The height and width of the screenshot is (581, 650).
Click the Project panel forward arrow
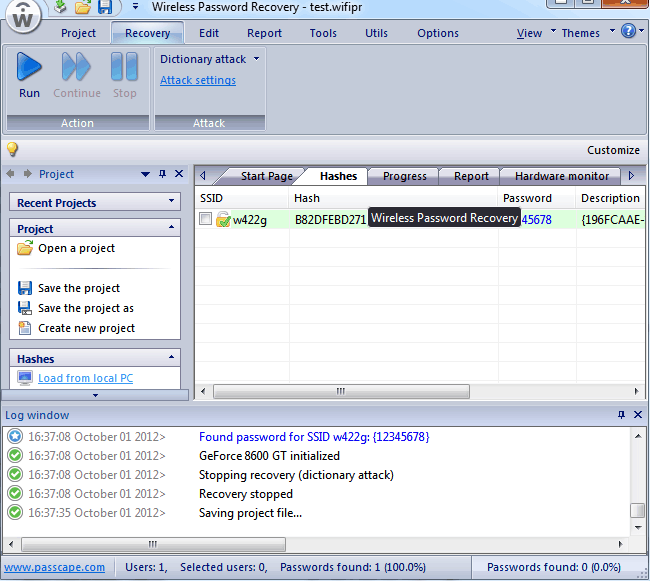point(28,174)
